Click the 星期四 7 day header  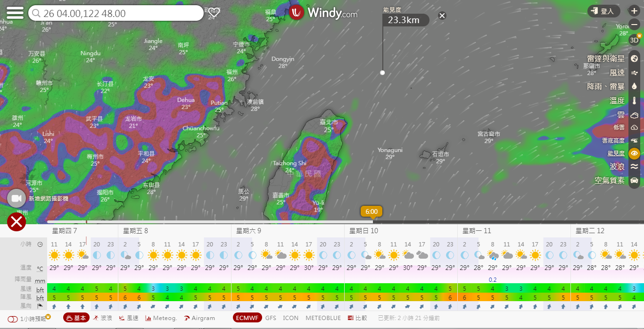(x=65, y=231)
